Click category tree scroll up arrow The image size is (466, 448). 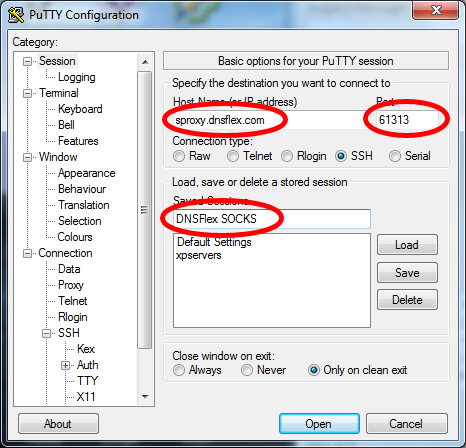coord(145,62)
